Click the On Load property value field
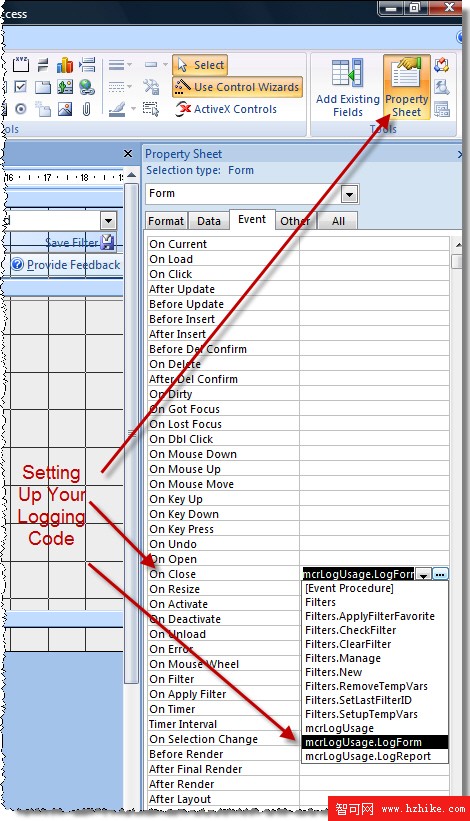 (x=374, y=259)
